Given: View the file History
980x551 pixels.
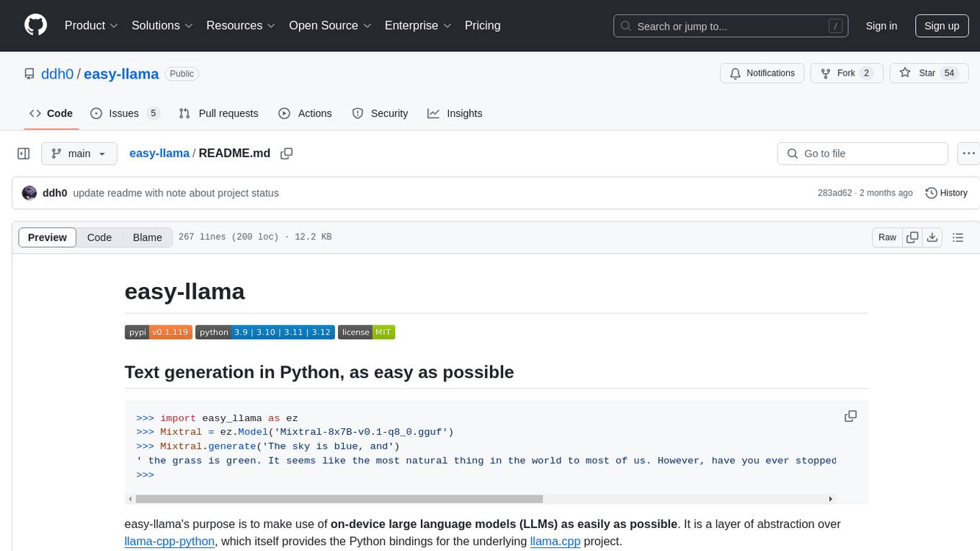Looking at the screenshot, I should (946, 193).
